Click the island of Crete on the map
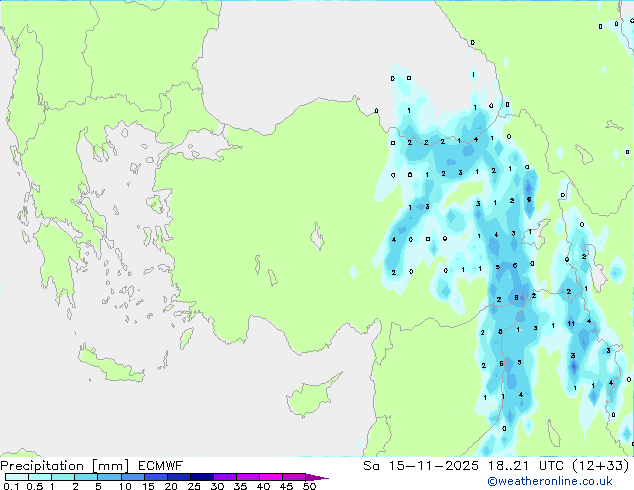634x490 pixels. pyautogui.click(x=110, y=366)
